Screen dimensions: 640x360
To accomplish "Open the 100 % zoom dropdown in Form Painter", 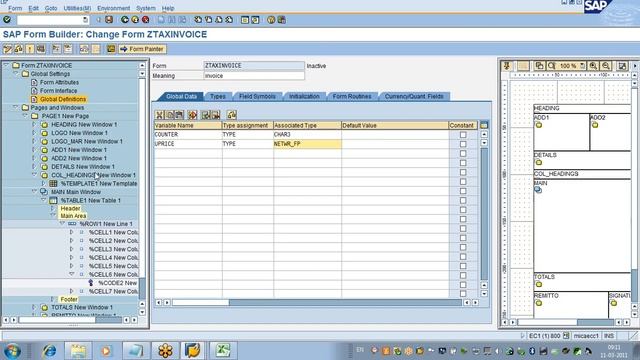I will coord(582,66).
